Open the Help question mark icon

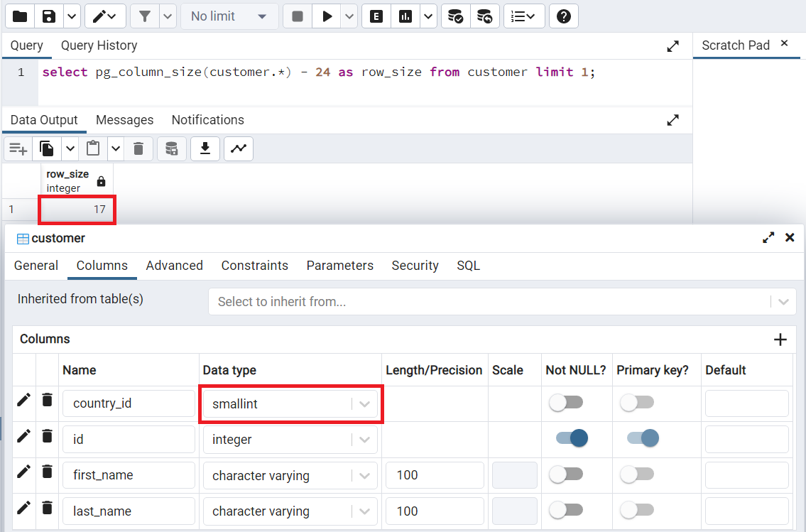563,16
